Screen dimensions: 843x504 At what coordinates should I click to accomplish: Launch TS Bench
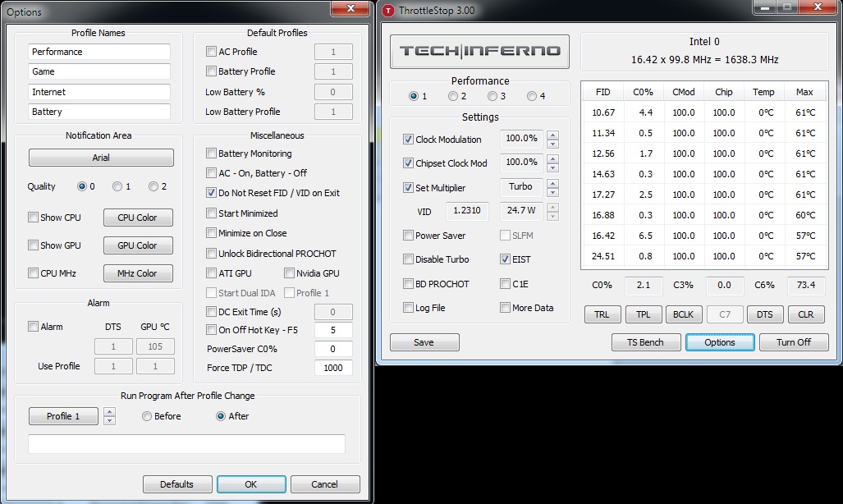[646, 342]
